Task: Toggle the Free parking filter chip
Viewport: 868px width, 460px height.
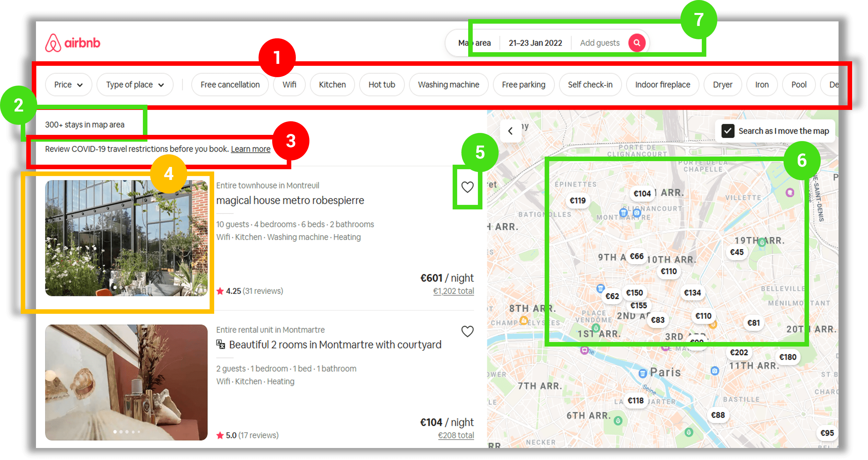Action: tap(524, 85)
